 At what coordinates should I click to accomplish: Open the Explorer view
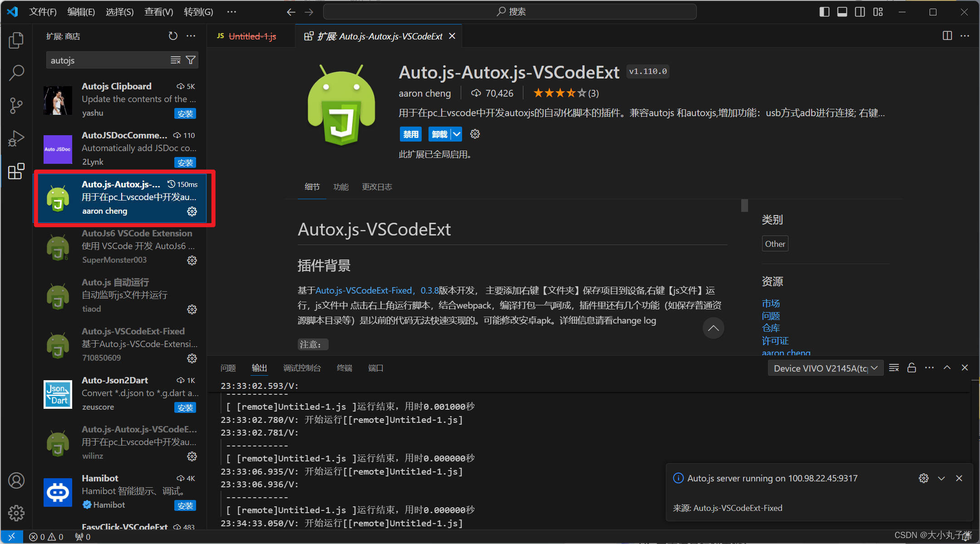(16, 40)
